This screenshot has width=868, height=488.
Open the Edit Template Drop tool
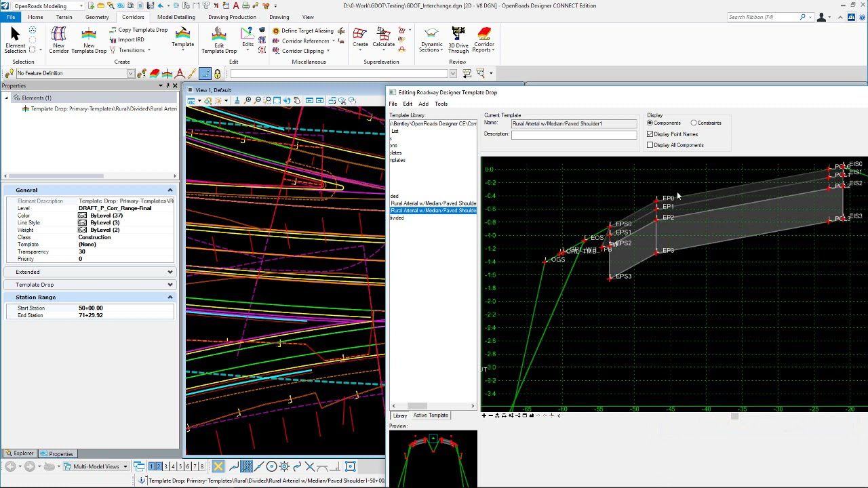tap(218, 40)
